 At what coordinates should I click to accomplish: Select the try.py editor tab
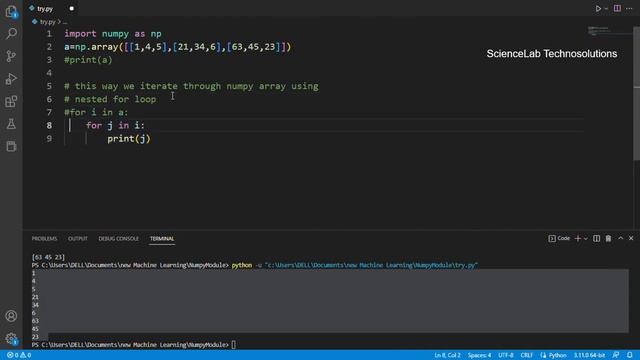click(x=45, y=9)
